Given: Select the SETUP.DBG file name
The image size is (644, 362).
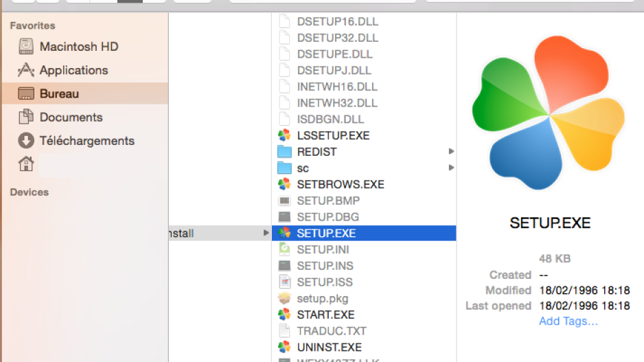Looking at the screenshot, I should (x=327, y=216).
